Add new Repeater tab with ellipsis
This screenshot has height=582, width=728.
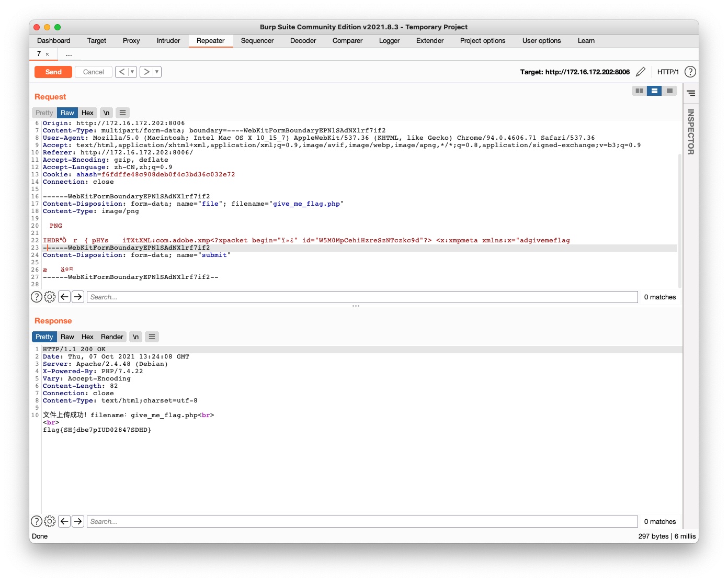[69, 54]
